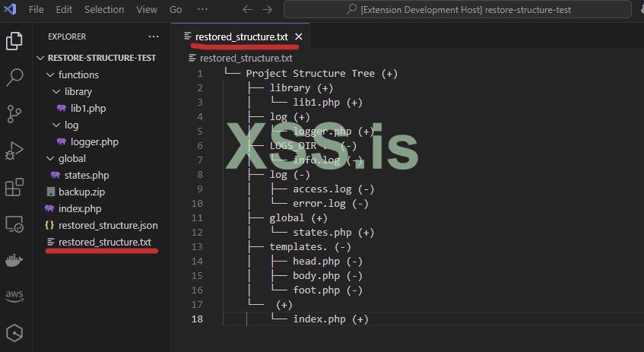Click 'head.php (-)' line in editor
644x352 pixels.
328,262
